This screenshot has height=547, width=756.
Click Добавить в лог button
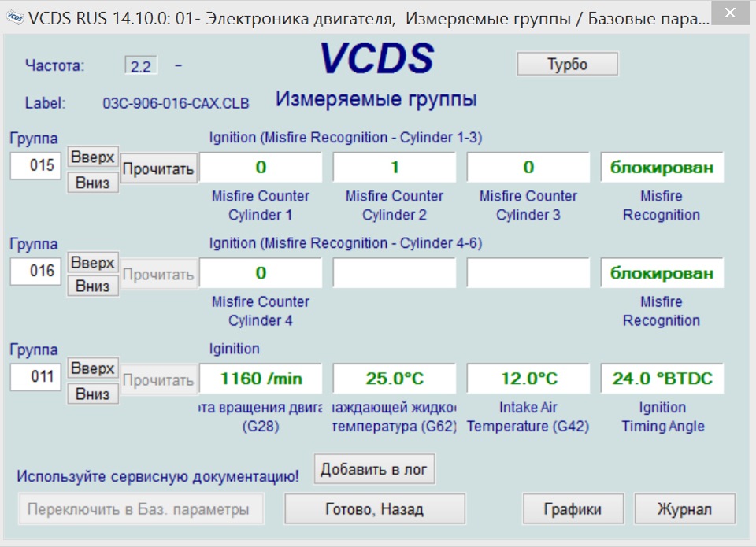click(x=374, y=469)
